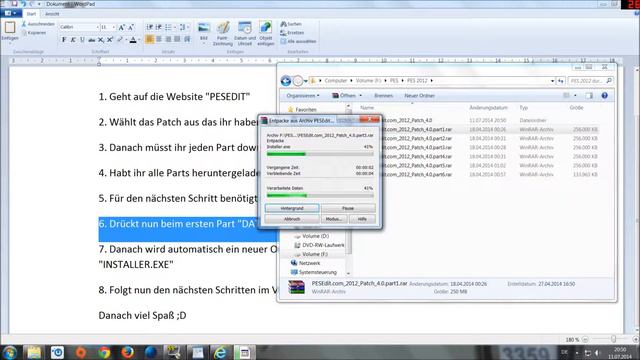Click the Explorer help question mark icon

tap(604, 96)
